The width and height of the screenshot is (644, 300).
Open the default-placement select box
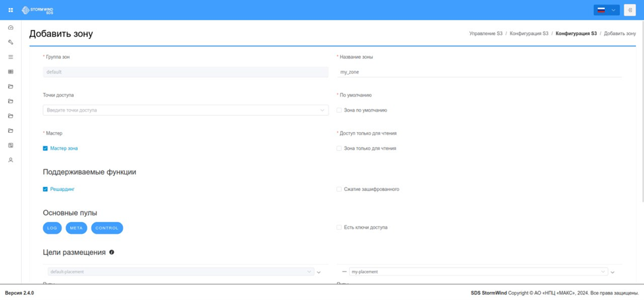[181, 272]
